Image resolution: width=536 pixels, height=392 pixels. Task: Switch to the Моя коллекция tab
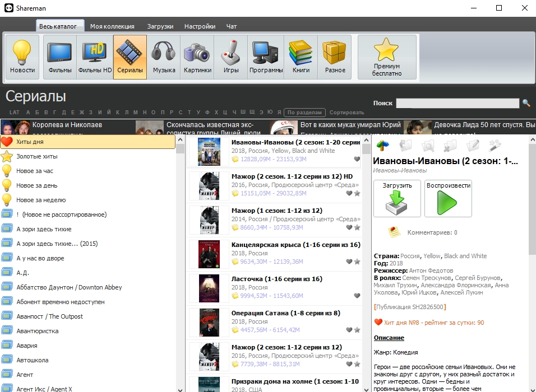tap(112, 26)
